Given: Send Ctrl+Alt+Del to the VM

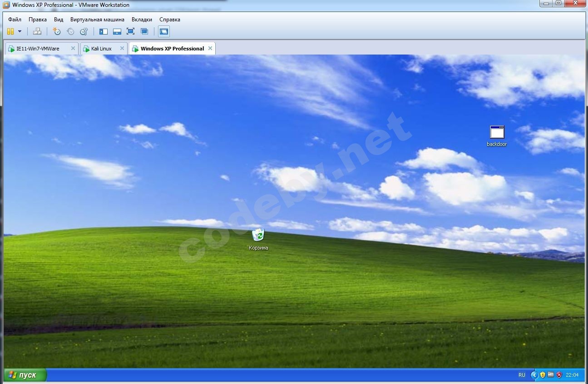Looking at the screenshot, I should (38, 31).
